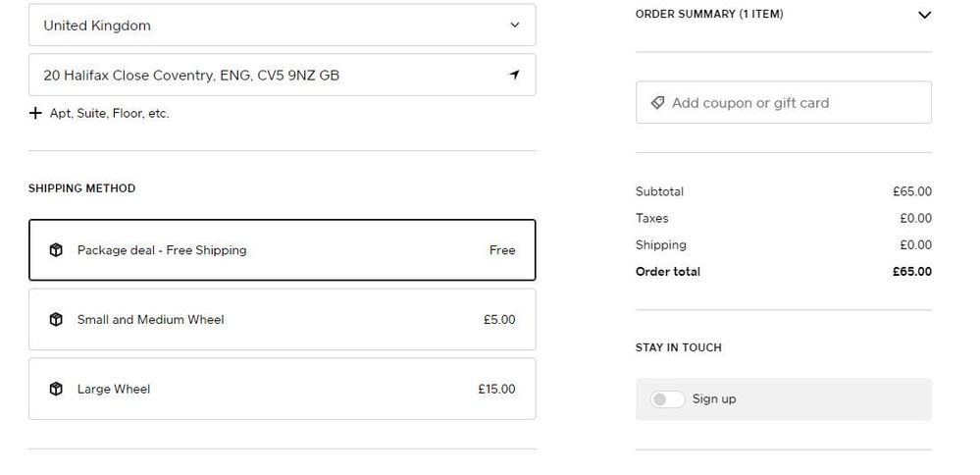Click the plus icon beside Apt, Suite, Floor

coord(36,113)
